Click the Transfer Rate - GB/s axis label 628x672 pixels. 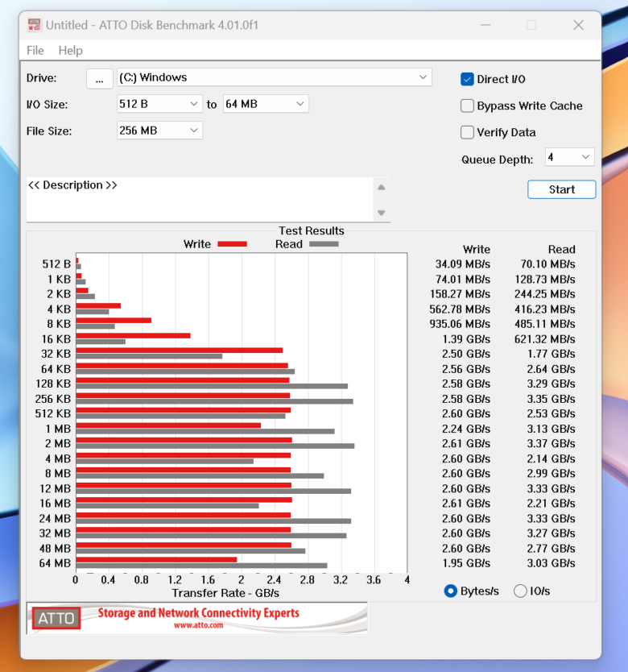coord(225,593)
